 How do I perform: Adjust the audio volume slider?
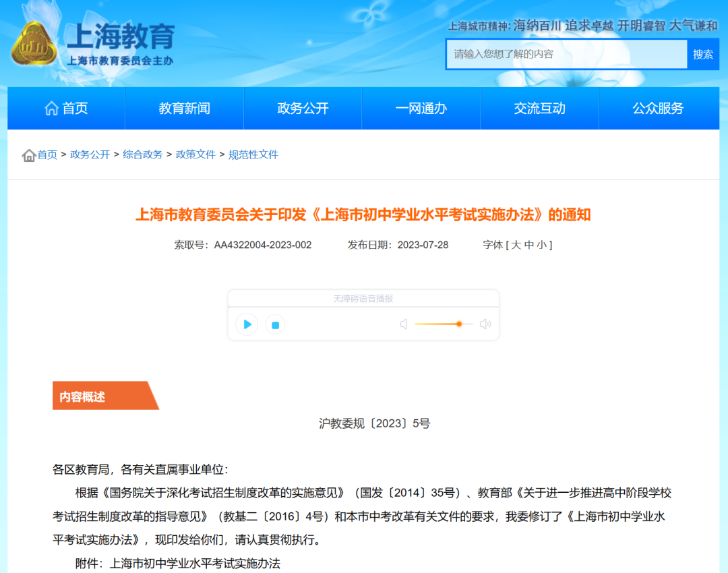click(458, 324)
